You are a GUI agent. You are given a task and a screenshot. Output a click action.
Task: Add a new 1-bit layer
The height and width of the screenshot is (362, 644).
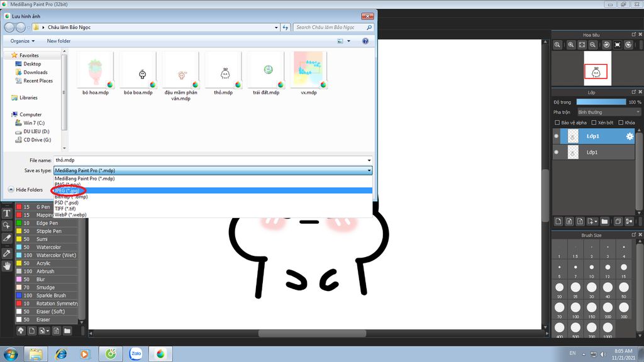(579, 222)
